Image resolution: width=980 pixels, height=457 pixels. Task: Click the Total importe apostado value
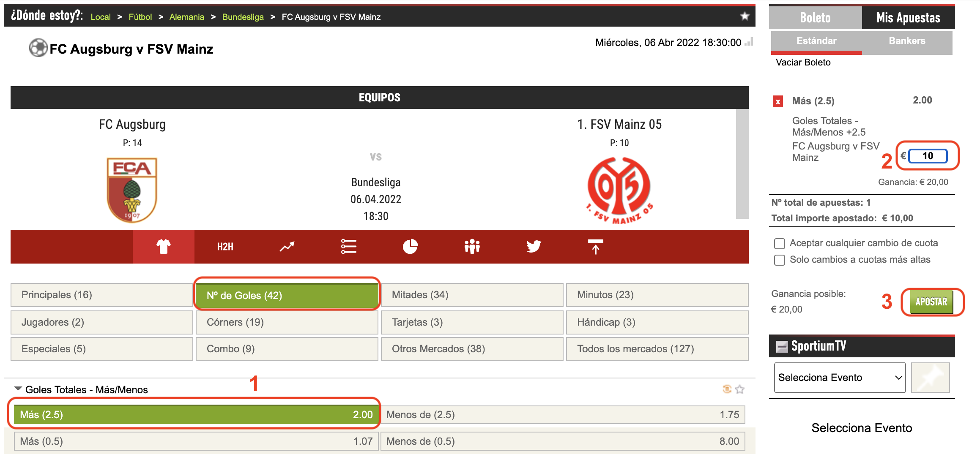point(897,218)
